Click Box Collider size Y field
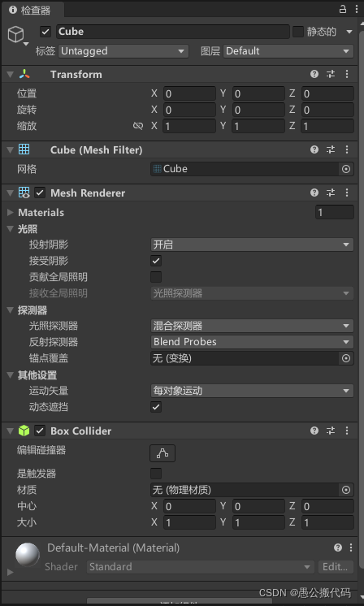 (x=258, y=522)
